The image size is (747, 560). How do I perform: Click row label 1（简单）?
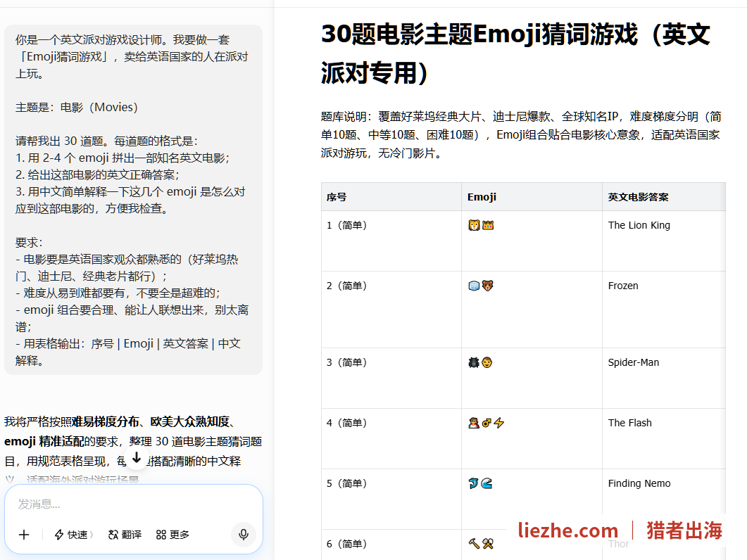(x=347, y=225)
